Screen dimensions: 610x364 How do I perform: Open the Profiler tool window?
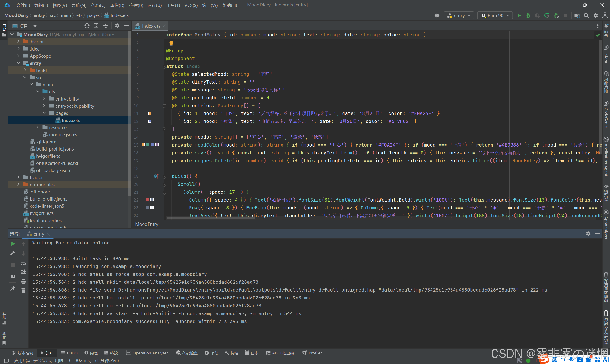point(312,353)
